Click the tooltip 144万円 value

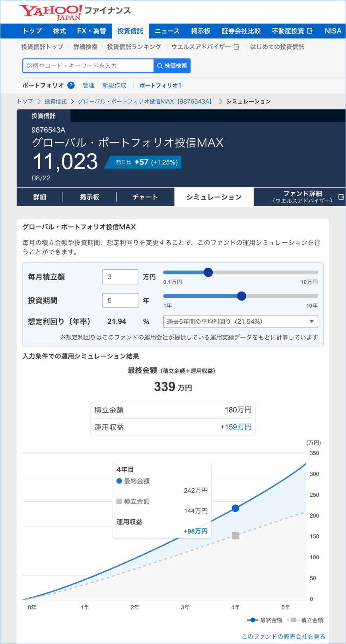[196, 511]
